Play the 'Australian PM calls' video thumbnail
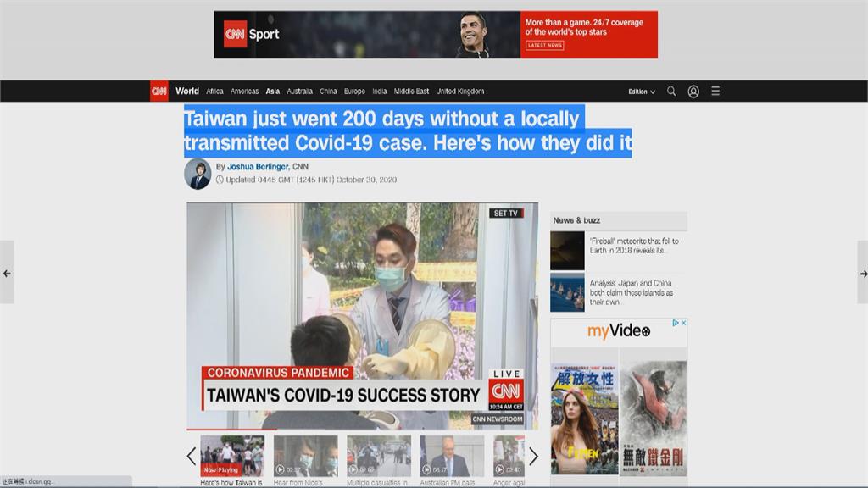The height and width of the screenshot is (488, 868). pos(452,456)
